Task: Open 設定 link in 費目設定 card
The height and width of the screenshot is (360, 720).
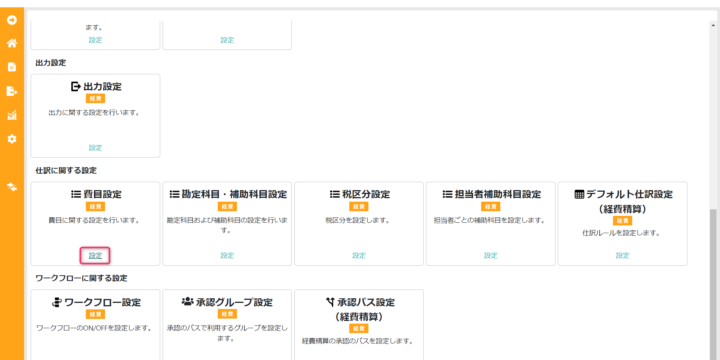Action: 96,256
